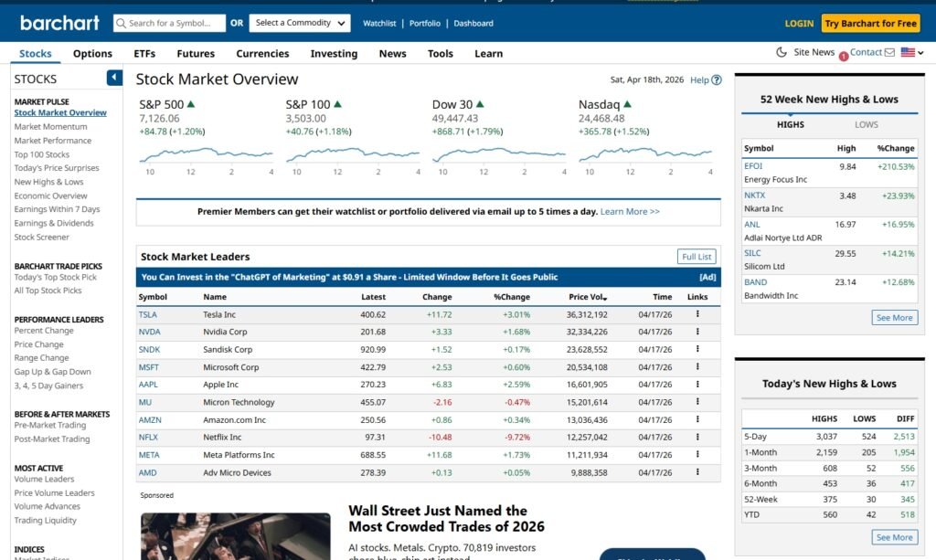Open links menu for Meta Platforms row
Screen dimensions: 936x560
697,455
